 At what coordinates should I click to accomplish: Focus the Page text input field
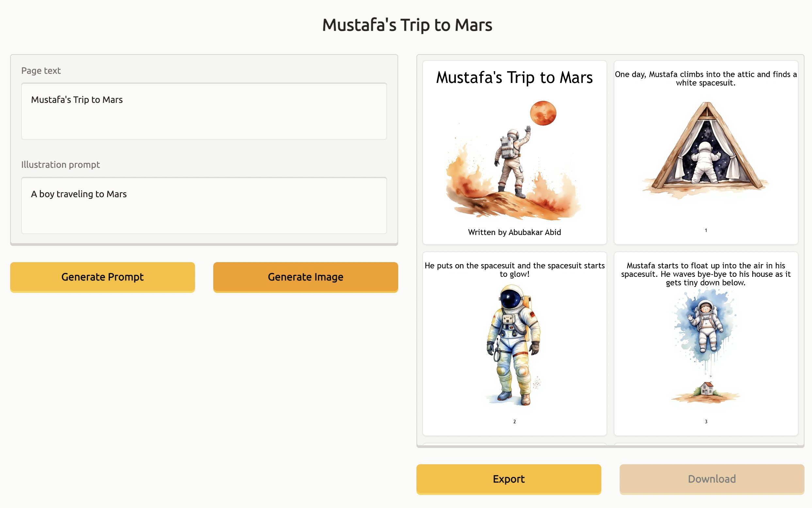204,111
